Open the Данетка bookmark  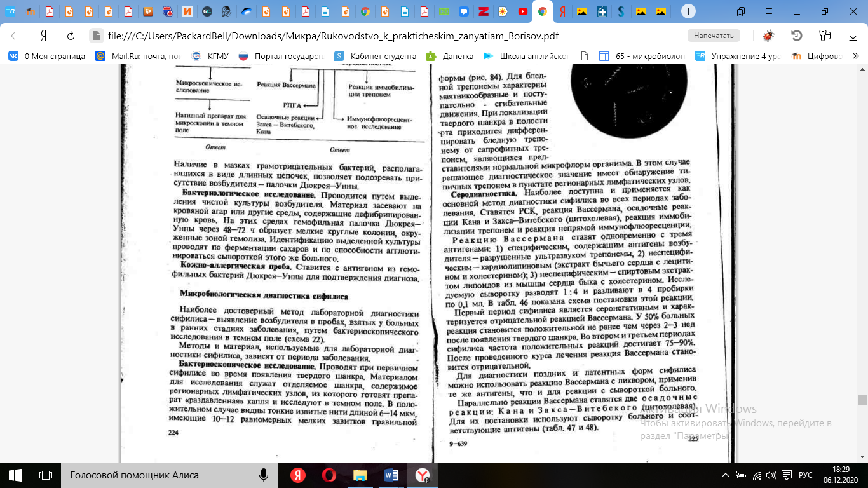(x=450, y=56)
